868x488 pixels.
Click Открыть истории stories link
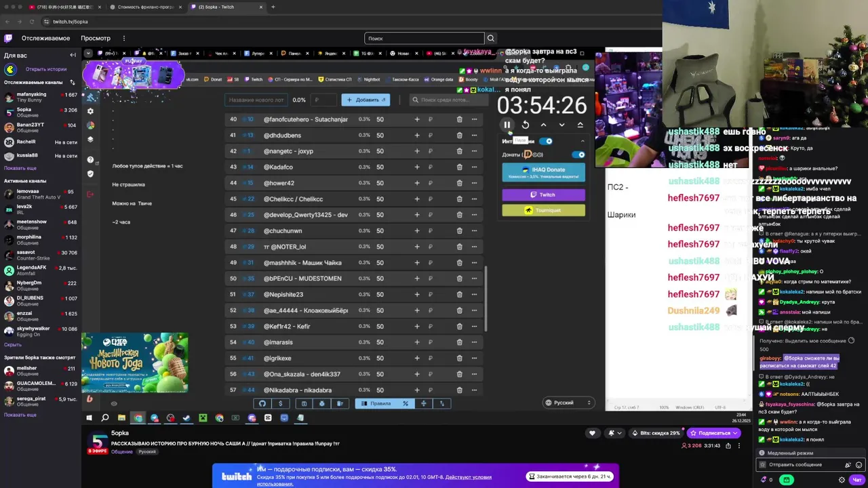[x=46, y=69]
